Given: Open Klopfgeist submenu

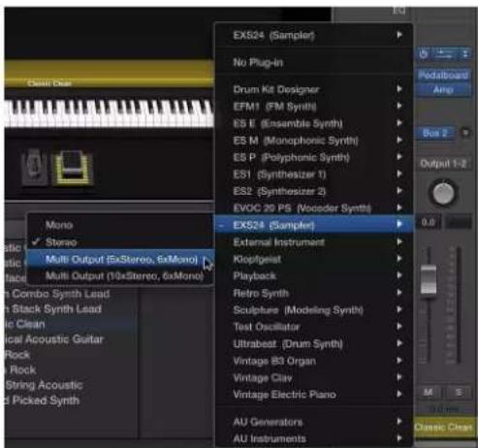Looking at the screenshot, I should (x=314, y=259).
